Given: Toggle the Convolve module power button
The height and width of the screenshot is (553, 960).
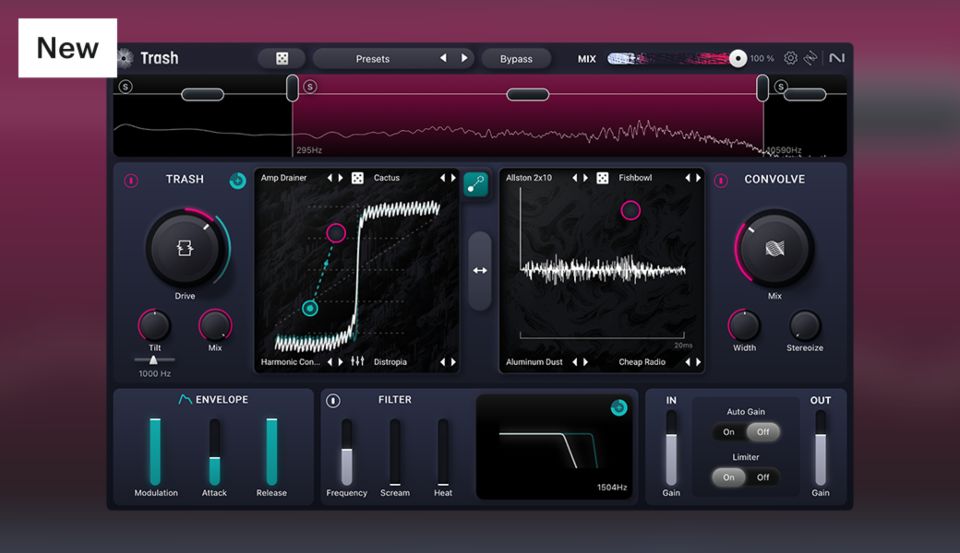Looking at the screenshot, I should 721,181.
